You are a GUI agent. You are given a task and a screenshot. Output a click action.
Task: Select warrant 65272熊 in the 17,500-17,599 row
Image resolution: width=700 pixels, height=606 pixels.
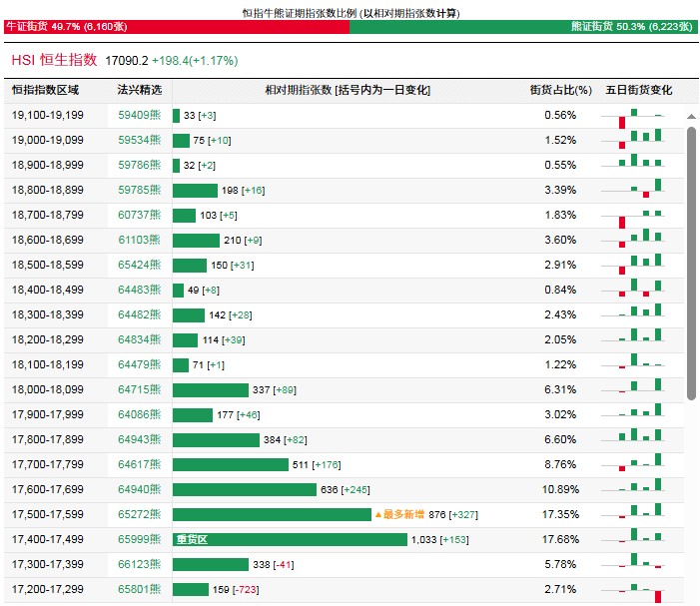[139, 514]
